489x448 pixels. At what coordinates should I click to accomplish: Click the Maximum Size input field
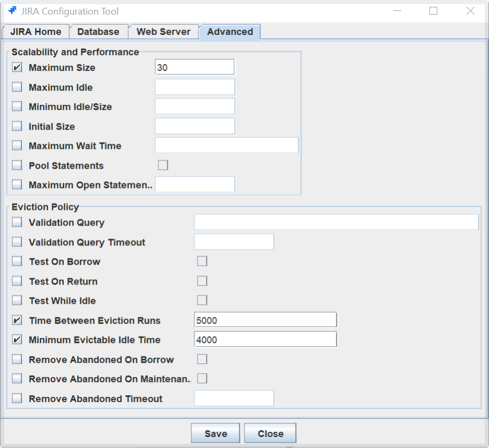coord(194,67)
